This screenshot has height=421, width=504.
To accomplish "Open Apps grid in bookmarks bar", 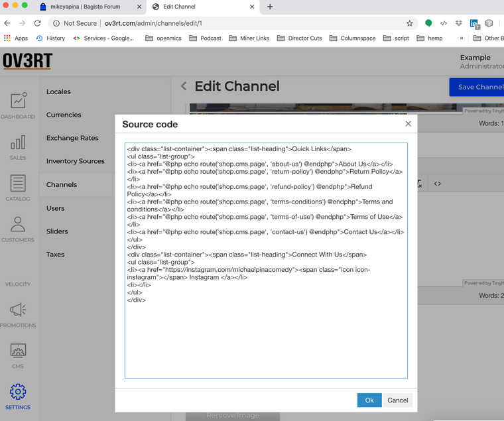I will point(16,38).
